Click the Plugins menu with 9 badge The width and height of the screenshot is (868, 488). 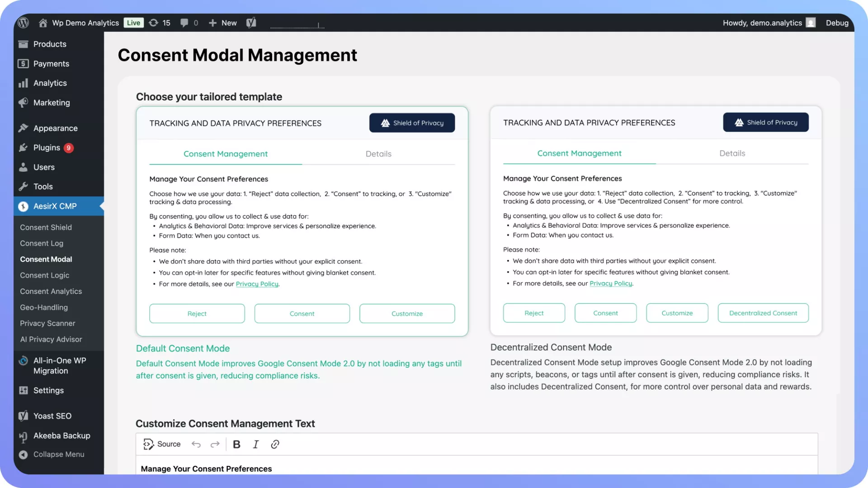pyautogui.click(x=47, y=147)
